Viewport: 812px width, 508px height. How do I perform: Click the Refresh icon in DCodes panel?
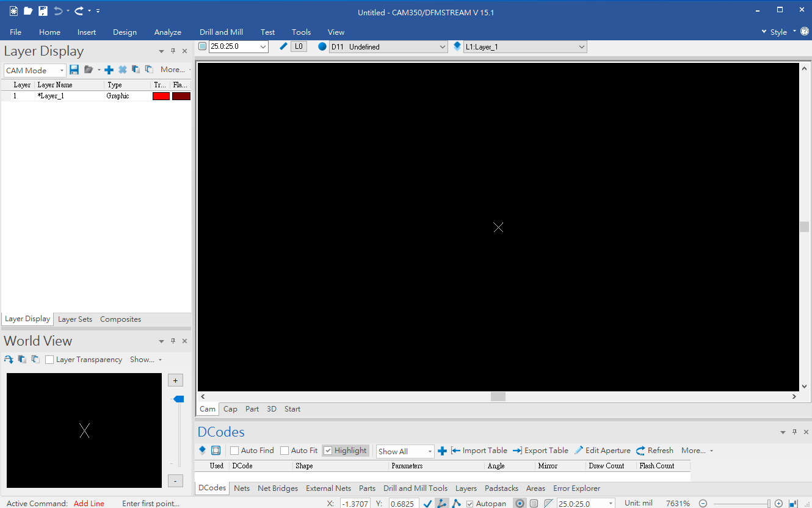point(640,451)
